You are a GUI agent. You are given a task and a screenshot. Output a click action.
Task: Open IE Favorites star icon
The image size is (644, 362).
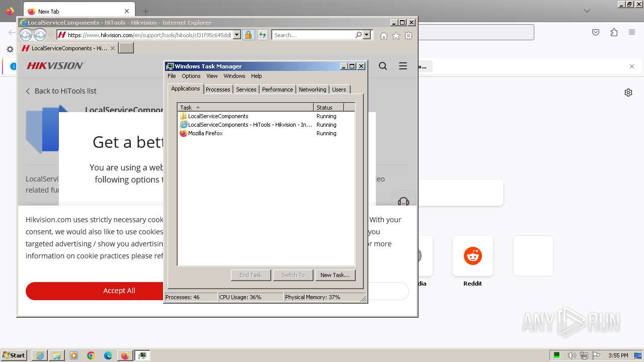(x=396, y=36)
